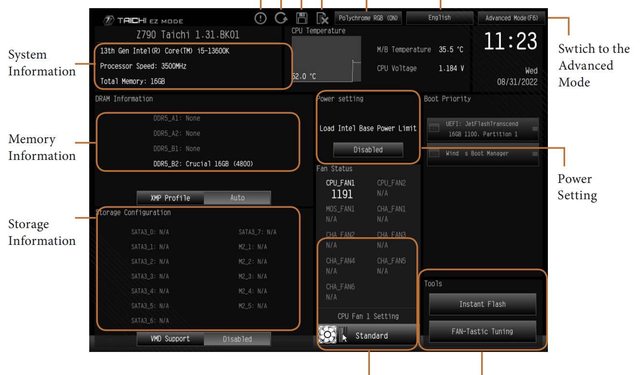Click the CPU fan icon beside Standard
The height and width of the screenshot is (375, 640).
pyautogui.click(x=327, y=335)
